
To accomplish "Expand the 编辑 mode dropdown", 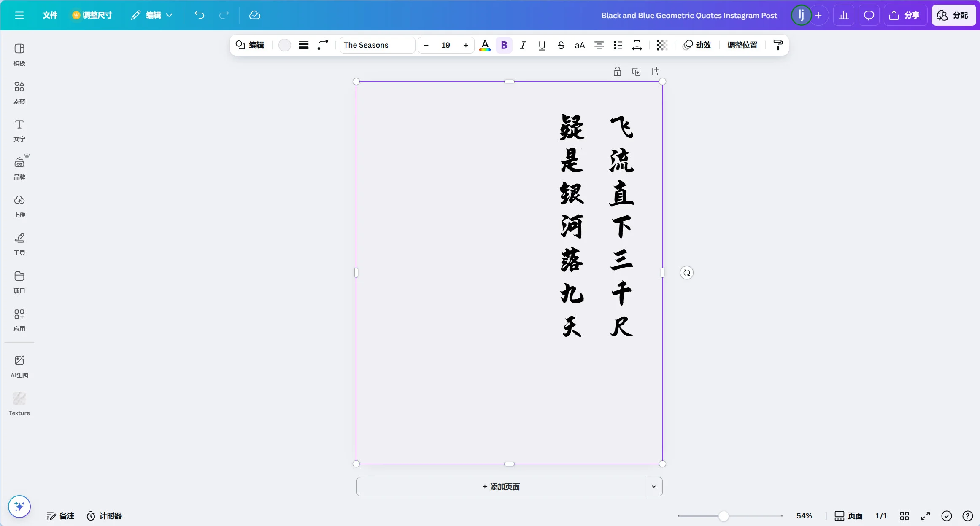I will click(x=152, y=15).
